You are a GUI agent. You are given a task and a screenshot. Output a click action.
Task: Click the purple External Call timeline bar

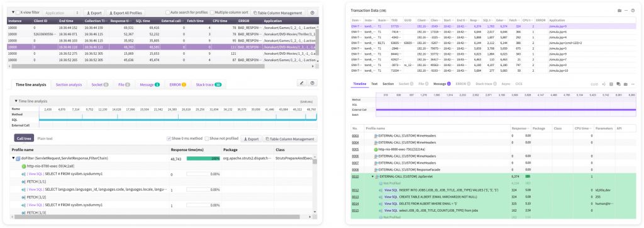506,110
